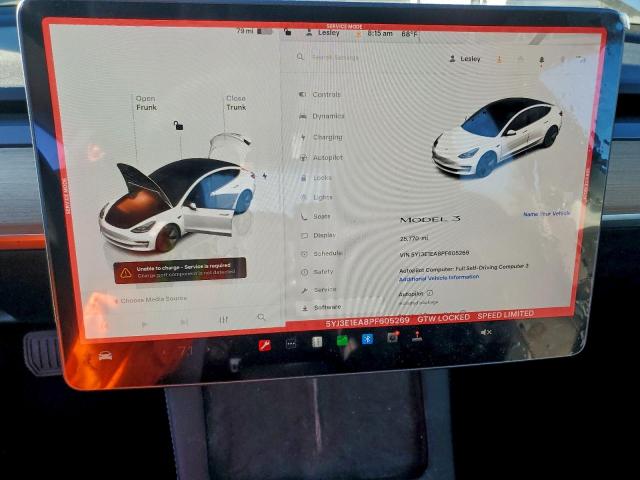Image resolution: width=640 pixels, height=480 pixels.
Task: Tap the car controls icon in dock
Action: 105,356
